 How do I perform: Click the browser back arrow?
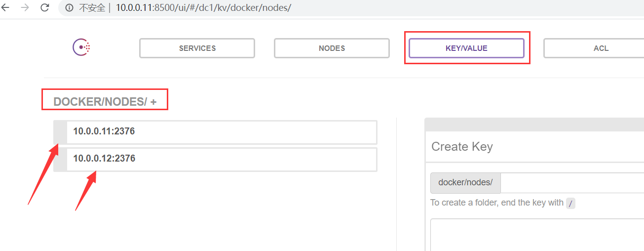pos(5,8)
